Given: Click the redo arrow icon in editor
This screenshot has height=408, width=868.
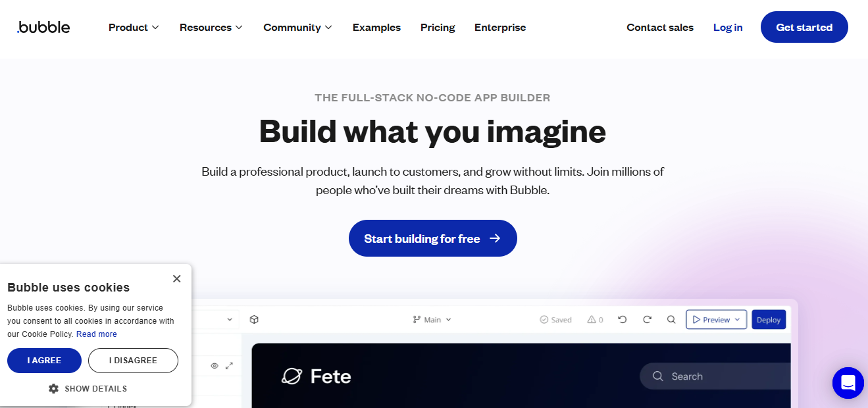Looking at the screenshot, I should [647, 320].
